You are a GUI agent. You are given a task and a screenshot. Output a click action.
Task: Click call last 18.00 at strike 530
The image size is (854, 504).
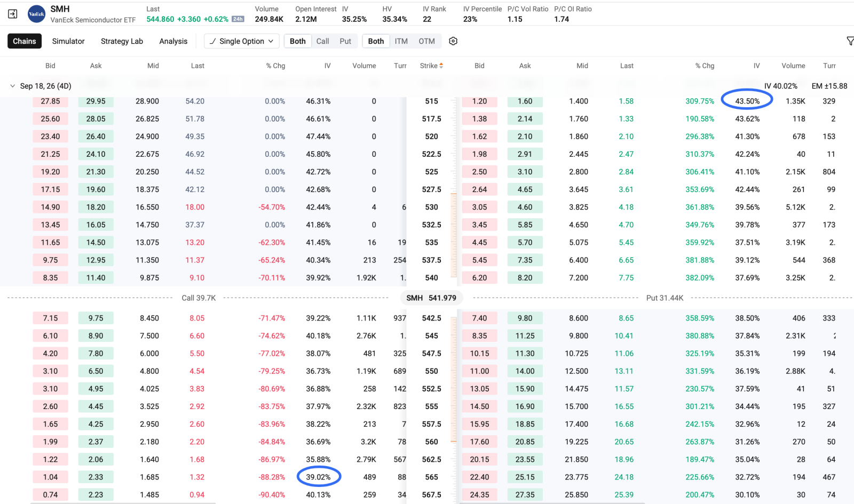[195, 207]
